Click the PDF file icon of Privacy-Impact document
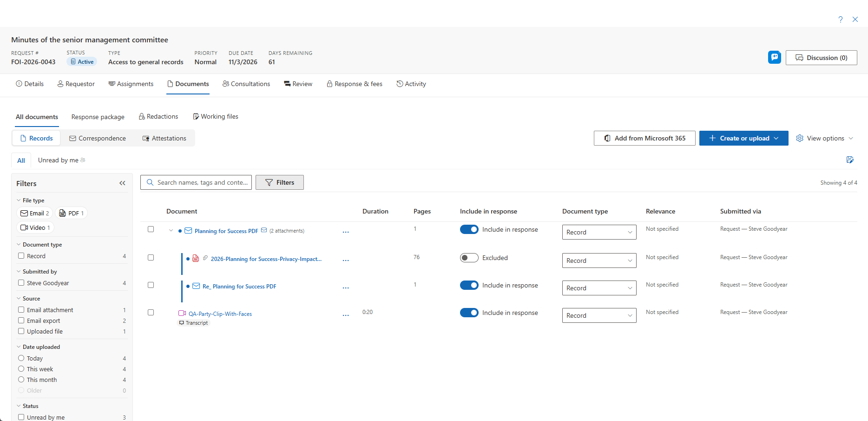This screenshot has width=868, height=421. pos(196,258)
